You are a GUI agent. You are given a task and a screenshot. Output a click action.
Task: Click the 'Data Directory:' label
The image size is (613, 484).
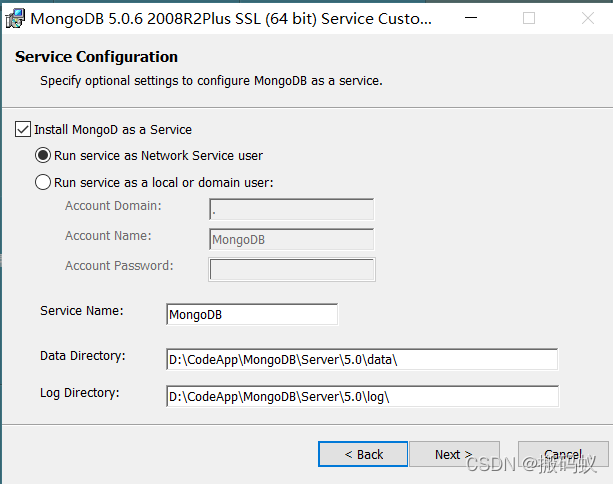pos(82,356)
